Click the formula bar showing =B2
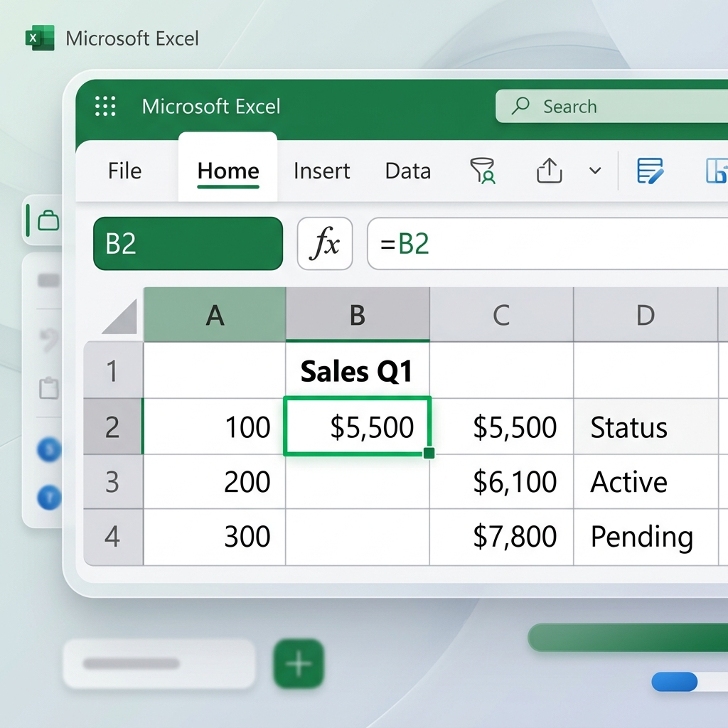 tap(547, 243)
